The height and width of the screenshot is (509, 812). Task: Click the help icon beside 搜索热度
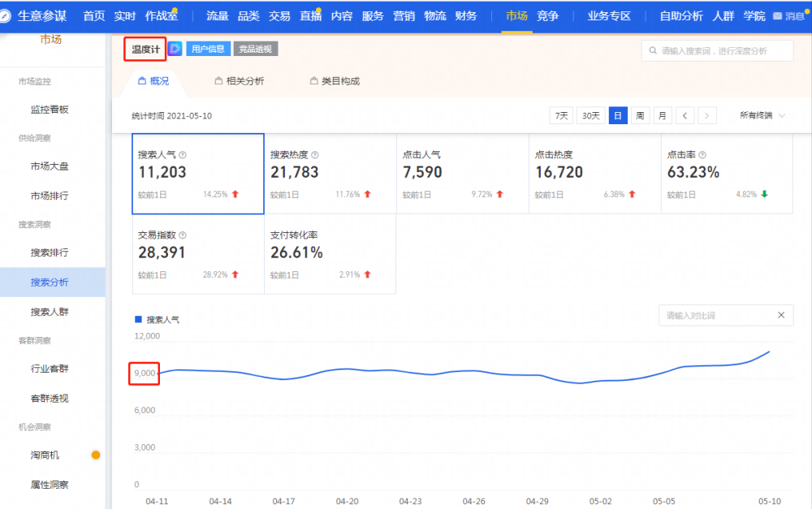click(315, 155)
